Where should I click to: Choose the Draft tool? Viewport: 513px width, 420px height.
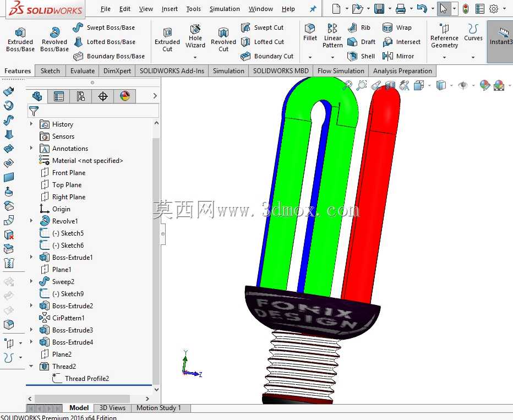361,42
